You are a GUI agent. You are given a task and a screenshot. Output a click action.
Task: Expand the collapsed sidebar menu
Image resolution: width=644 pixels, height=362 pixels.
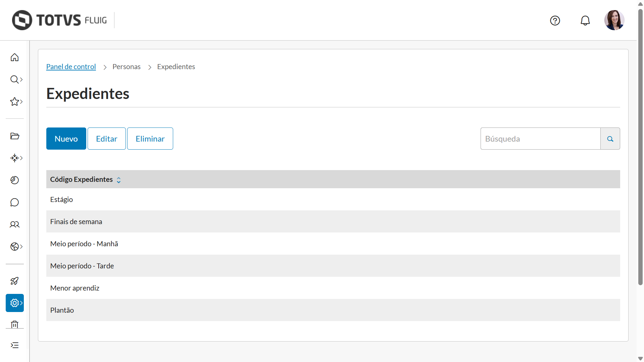pyautogui.click(x=14, y=345)
